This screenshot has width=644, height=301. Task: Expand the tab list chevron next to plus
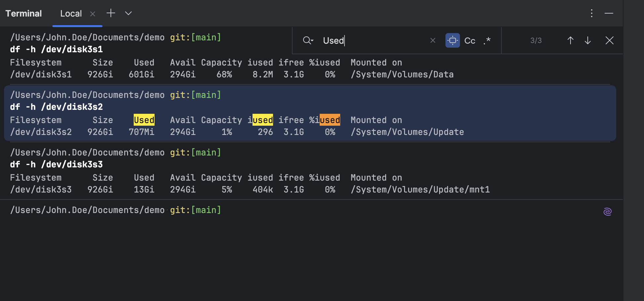[128, 14]
